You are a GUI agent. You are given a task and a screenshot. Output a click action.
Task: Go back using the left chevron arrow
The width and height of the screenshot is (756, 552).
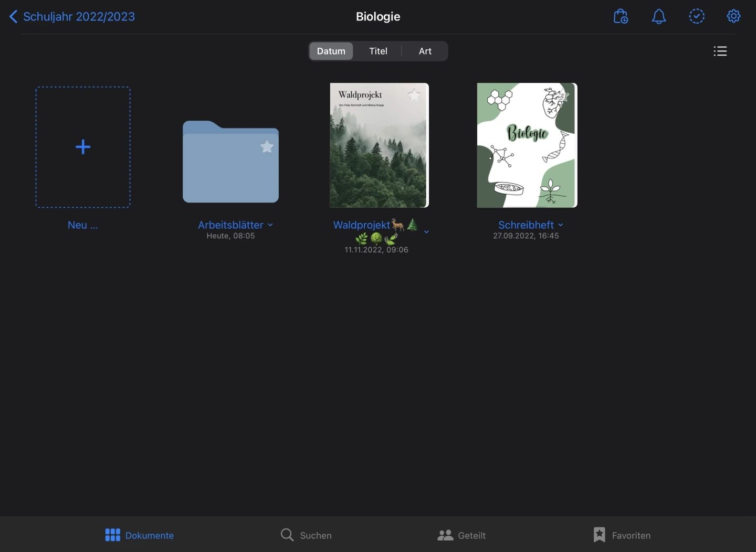(14, 17)
